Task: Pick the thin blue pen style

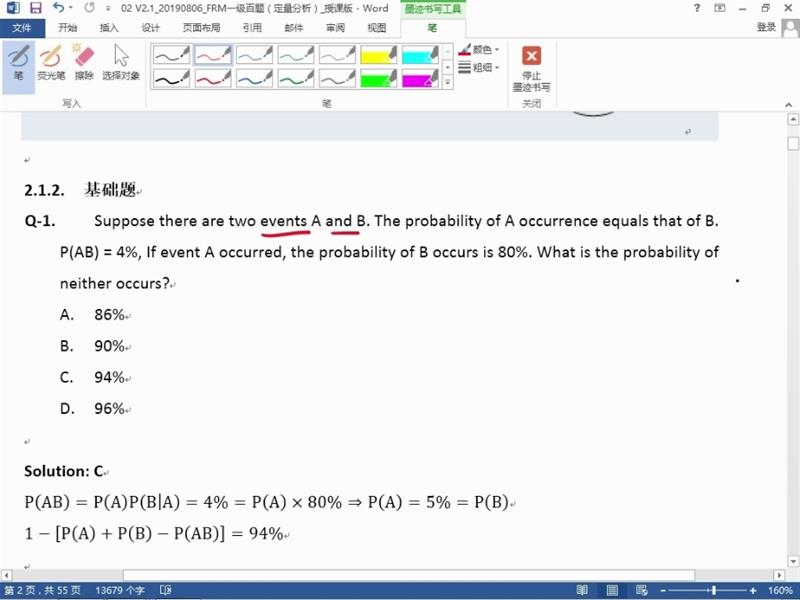Action: 254,55
